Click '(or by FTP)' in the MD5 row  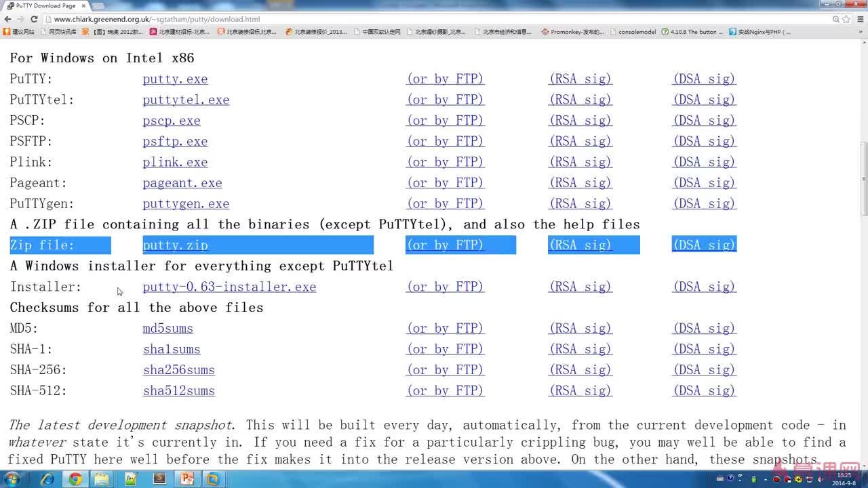pyautogui.click(x=445, y=329)
